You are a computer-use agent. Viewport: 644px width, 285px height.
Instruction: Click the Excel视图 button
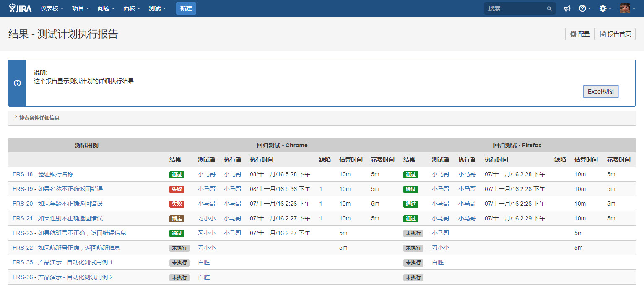tap(600, 92)
